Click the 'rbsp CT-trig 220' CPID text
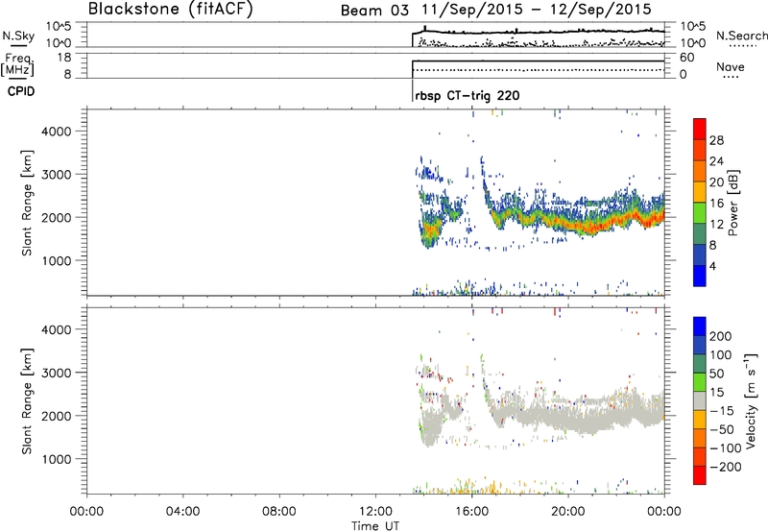Screen dimensions: 768x532 coord(468,95)
